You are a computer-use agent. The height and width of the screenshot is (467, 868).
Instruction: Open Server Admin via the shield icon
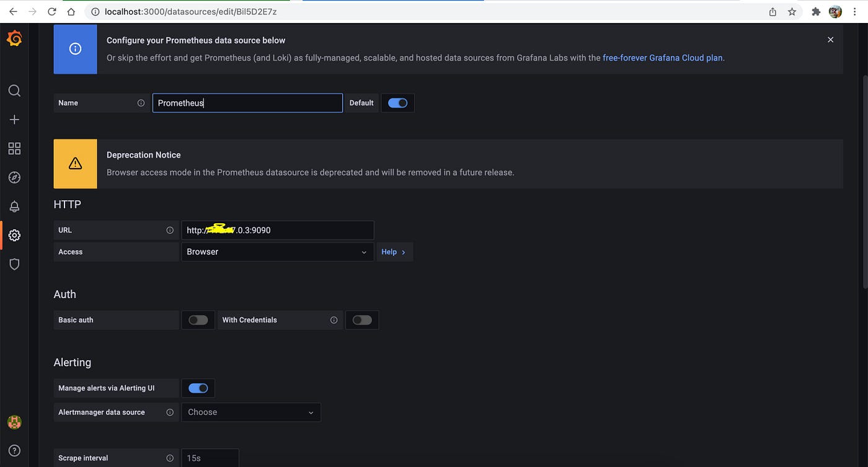(14, 264)
